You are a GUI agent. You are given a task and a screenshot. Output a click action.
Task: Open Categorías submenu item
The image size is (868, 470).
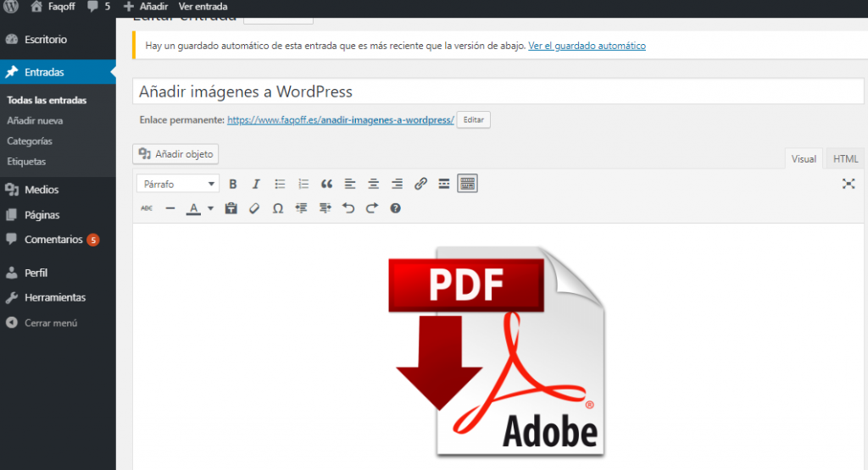tap(30, 141)
